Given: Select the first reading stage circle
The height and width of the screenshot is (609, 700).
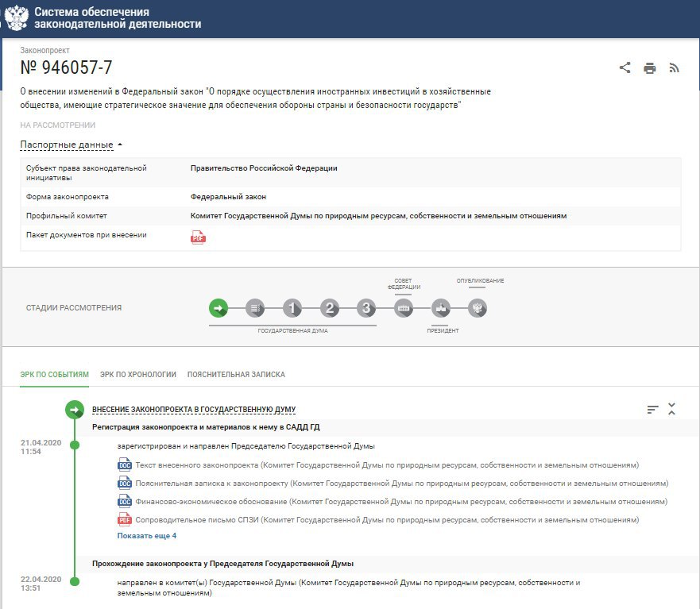Looking at the screenshot, I should click(x=292, y=308).
